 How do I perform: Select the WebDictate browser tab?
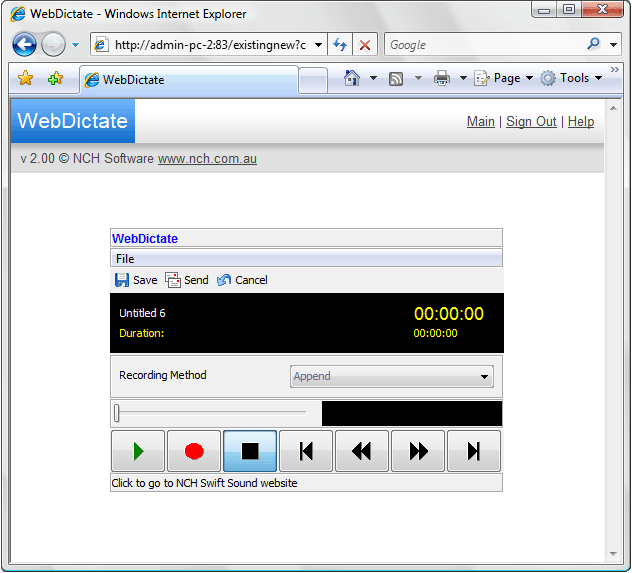[x=189, y=80]
